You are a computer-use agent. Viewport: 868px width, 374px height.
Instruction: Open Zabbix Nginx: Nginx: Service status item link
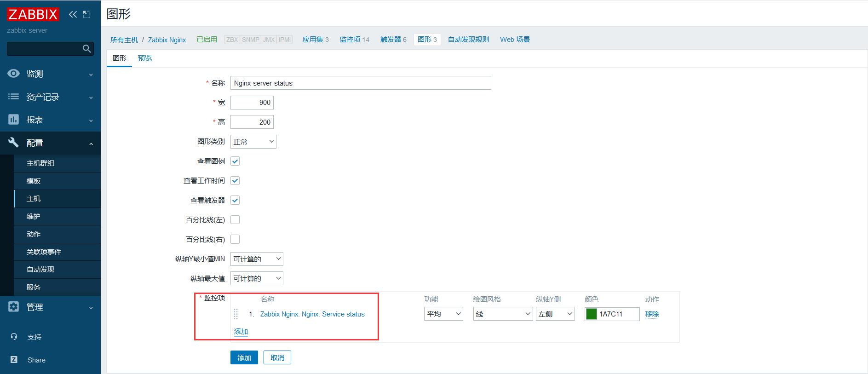click(312, 314)
